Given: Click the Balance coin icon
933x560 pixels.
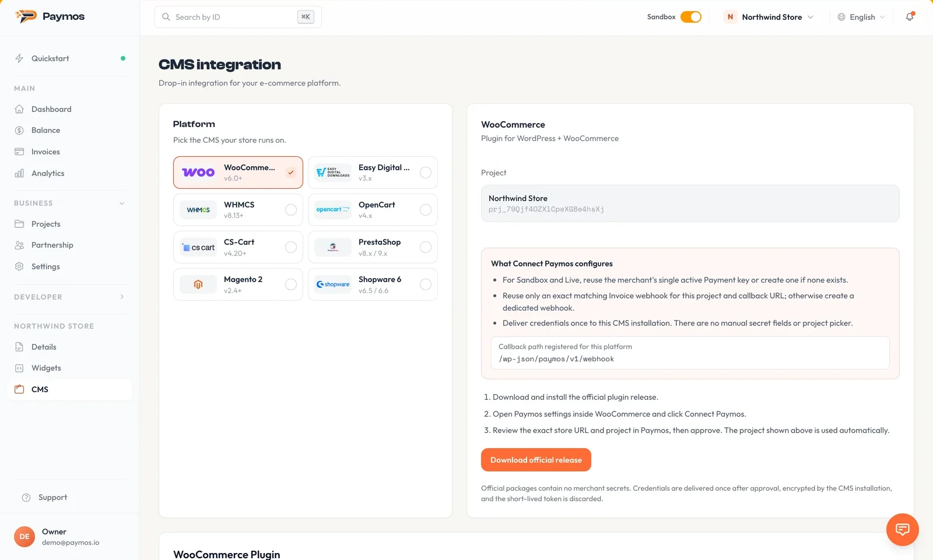Looking at the screenshot, I should (19, 131).
